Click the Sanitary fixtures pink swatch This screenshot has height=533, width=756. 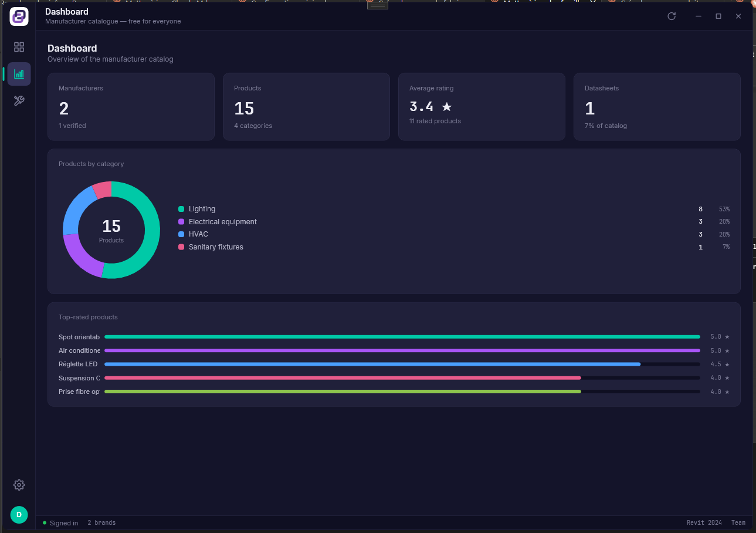pos(181,247)
